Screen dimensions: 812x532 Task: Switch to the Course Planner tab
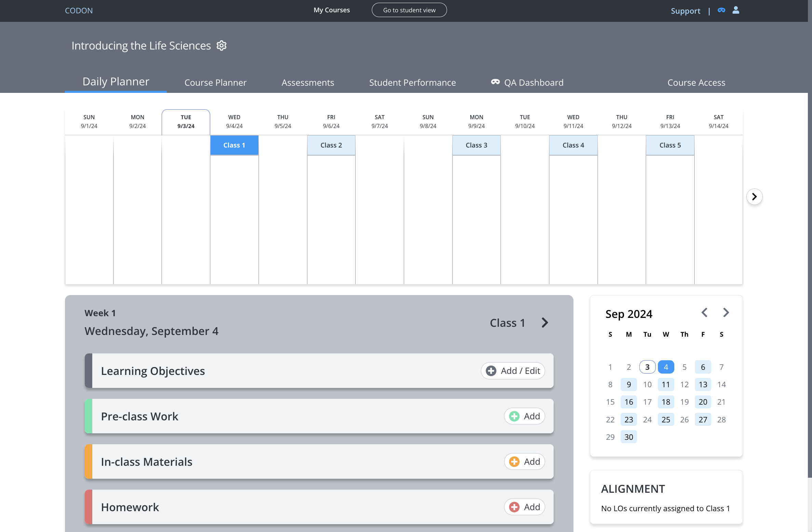[215, 83]
